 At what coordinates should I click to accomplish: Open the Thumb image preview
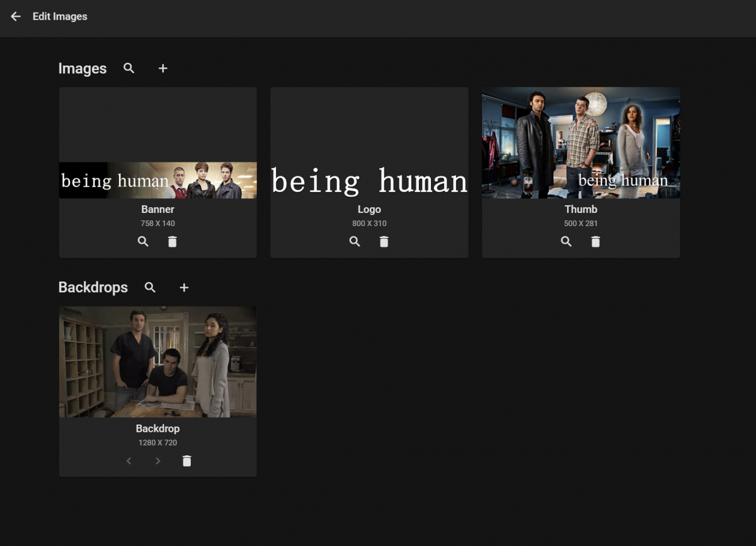[581, 143]
